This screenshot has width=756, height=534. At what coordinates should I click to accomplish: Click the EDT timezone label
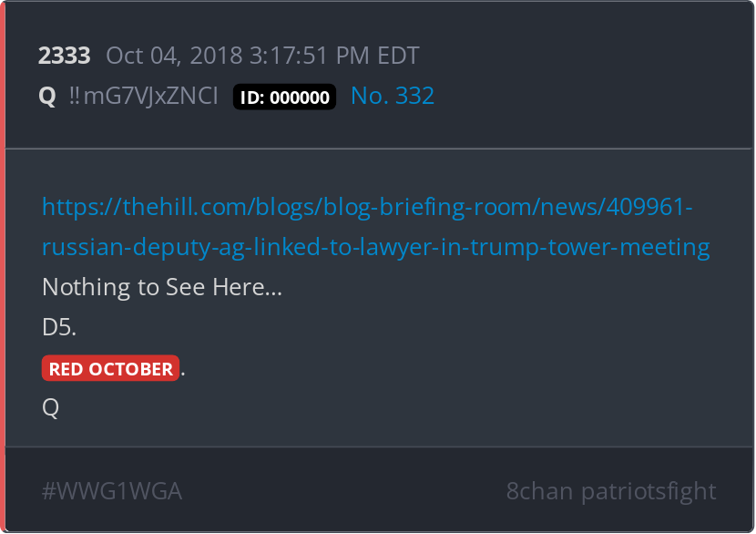point(398,56)
